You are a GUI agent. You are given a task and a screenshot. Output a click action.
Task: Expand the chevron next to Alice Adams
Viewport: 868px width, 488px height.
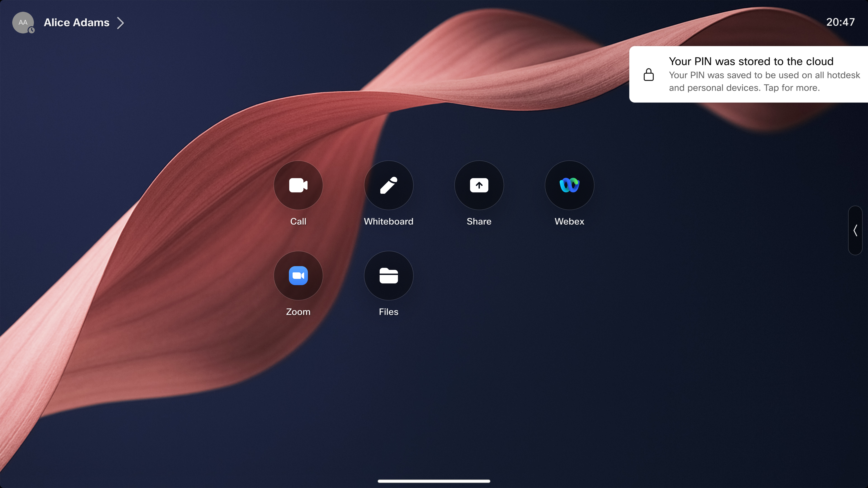point(120,23)
